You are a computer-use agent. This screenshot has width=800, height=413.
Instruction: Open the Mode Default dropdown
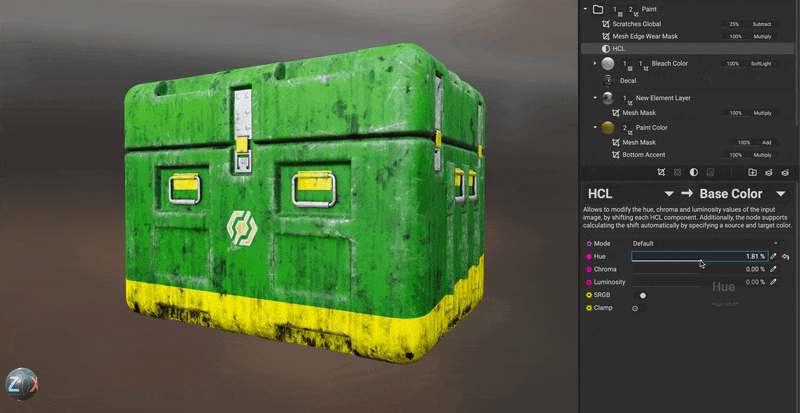point(706,244)
